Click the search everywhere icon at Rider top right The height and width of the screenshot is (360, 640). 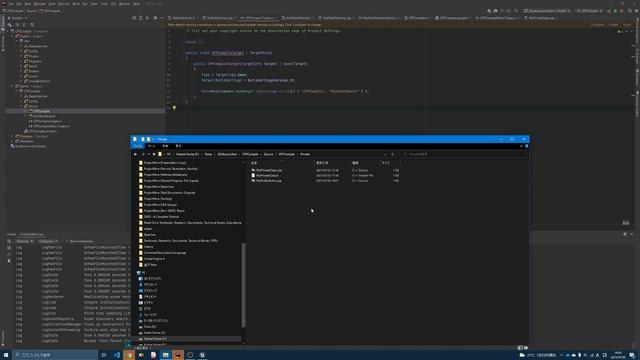tap(630, 11)
